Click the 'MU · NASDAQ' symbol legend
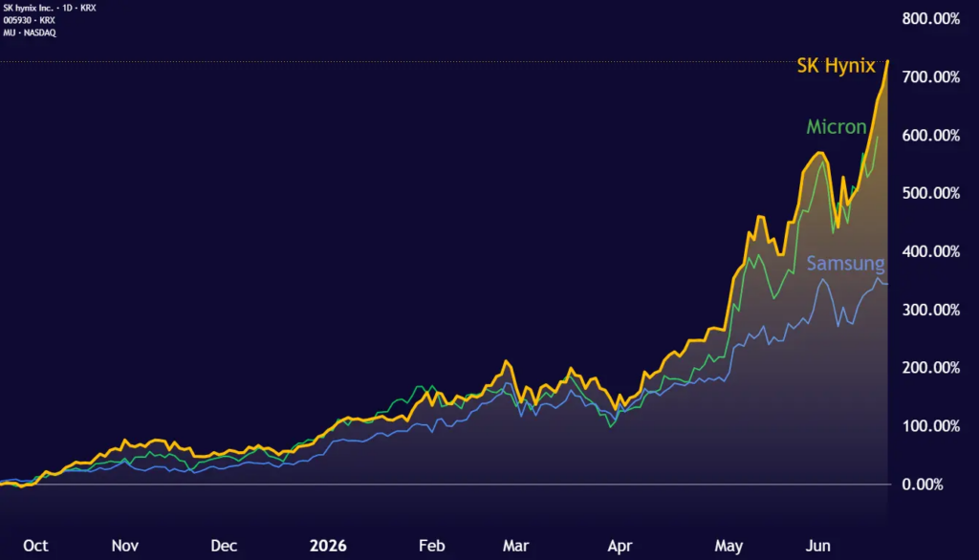The height and width of the screenshot is (560, 979). (x=30, y=32)
